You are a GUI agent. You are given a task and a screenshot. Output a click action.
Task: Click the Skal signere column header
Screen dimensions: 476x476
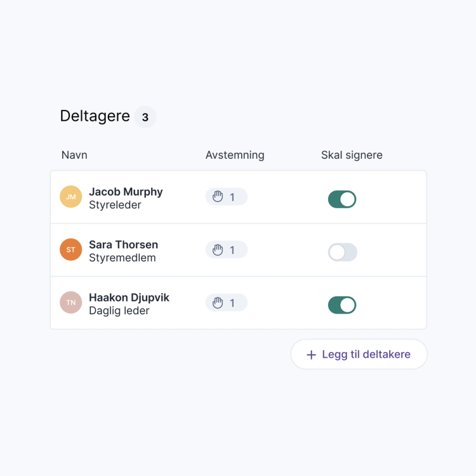pyautogui.click(x=352, y=155)
